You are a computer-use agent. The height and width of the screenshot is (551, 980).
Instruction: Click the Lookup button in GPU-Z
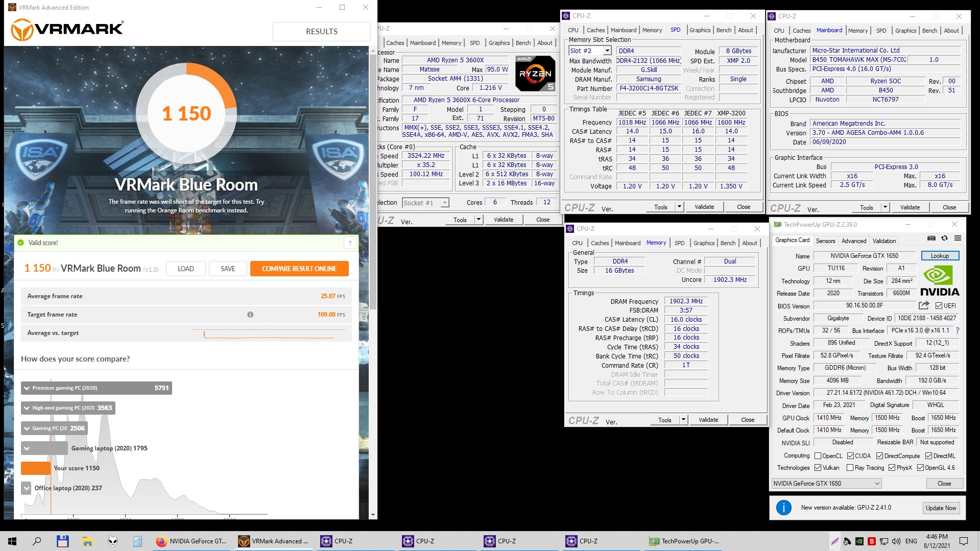click(x=940, y=256)
